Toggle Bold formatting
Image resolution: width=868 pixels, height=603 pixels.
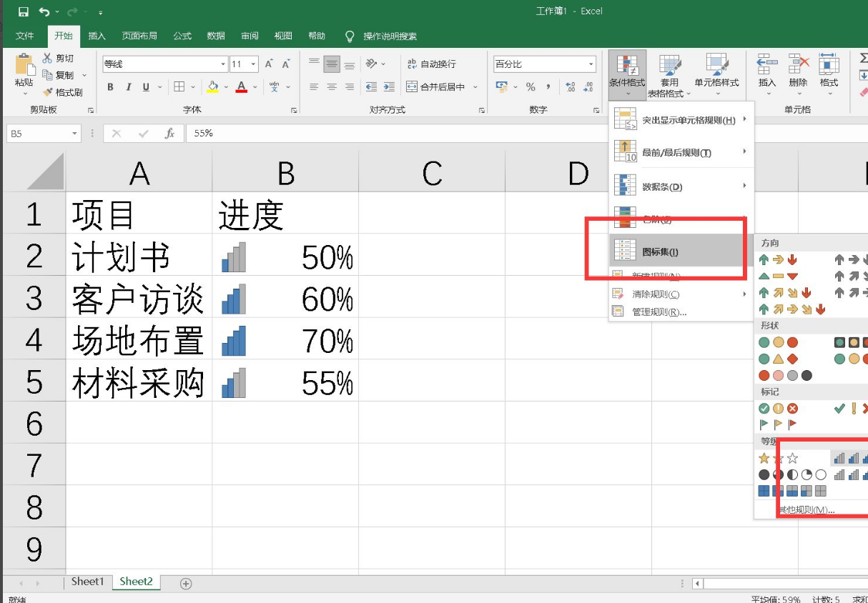click(110, 87)
